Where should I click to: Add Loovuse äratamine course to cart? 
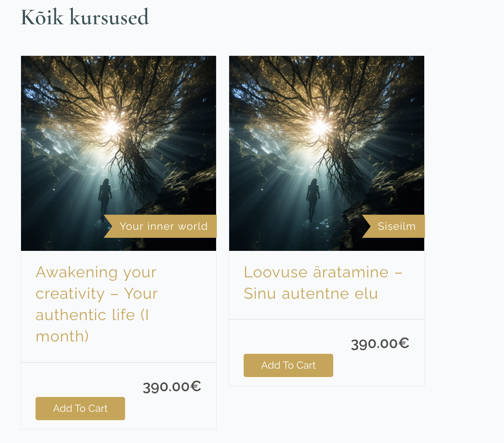pos(288,365)
